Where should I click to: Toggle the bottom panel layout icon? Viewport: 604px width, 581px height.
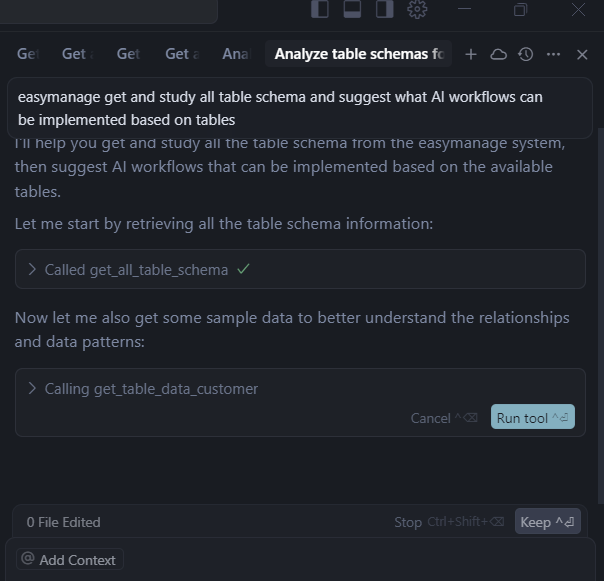(x=352, y=9)
